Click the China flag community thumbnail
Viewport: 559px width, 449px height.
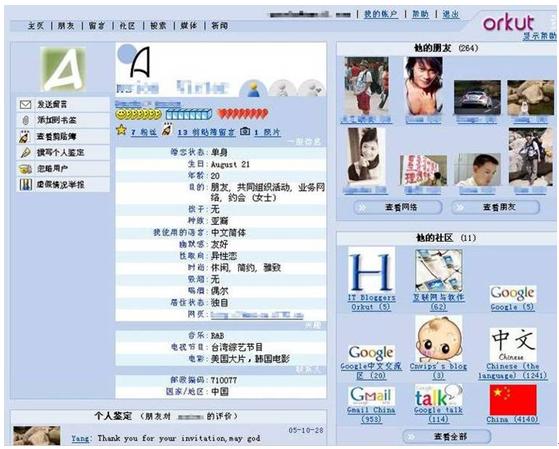513,399
